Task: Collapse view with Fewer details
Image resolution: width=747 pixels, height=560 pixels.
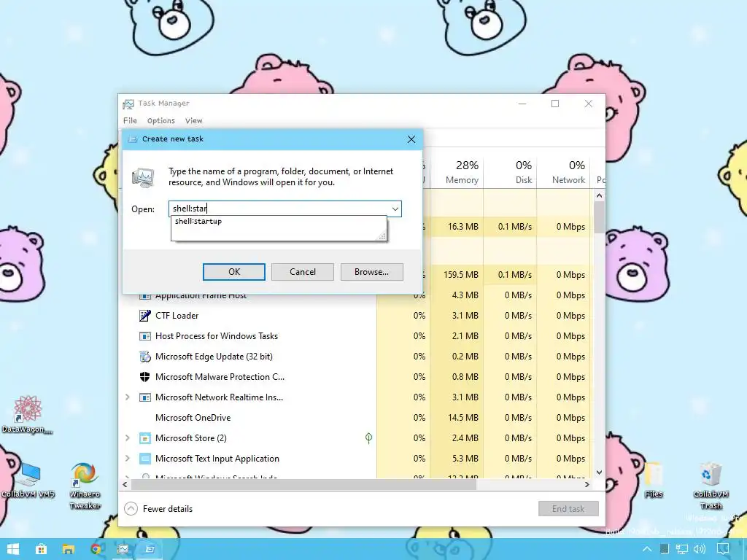Action: pos(158,508)
